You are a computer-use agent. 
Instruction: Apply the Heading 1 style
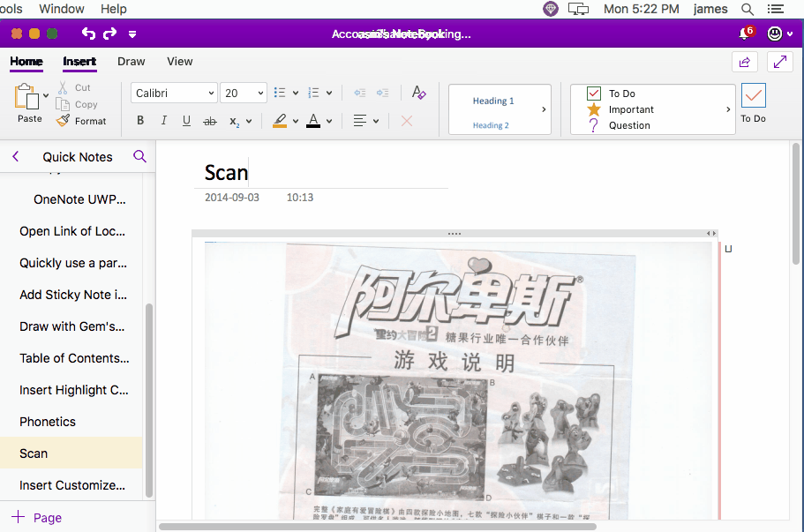coord(493,101)
